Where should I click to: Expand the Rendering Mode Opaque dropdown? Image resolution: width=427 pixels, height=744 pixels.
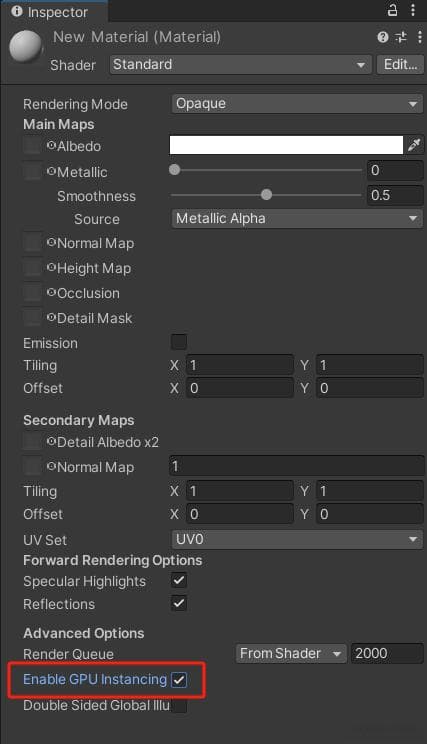click(297, 103)
